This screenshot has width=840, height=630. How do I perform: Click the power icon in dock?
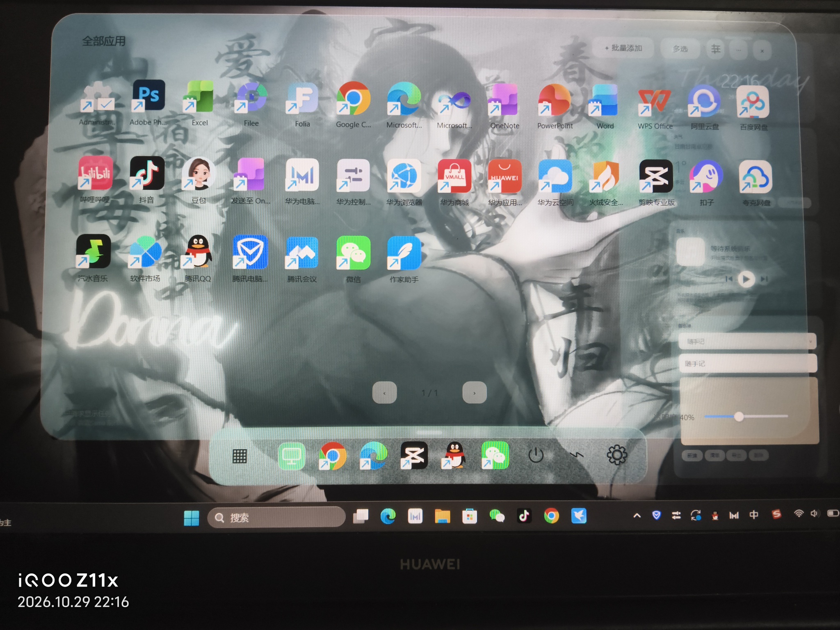[x=536, y=455]
